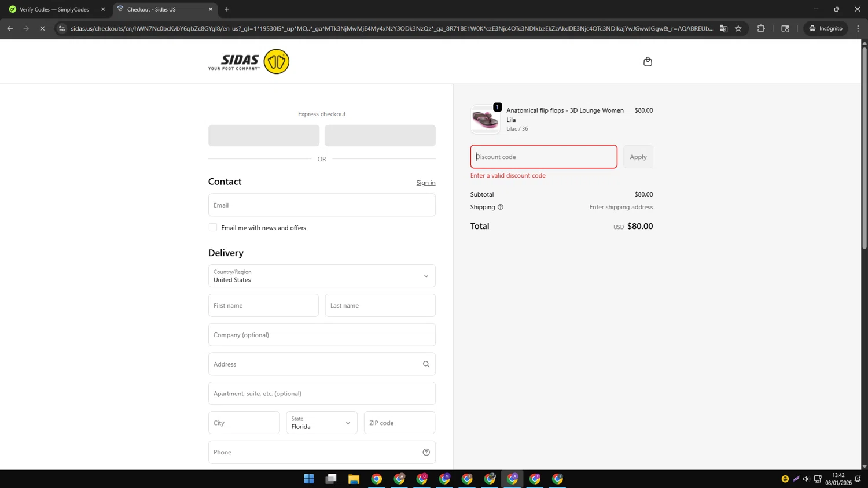Focus the Email input field
Screen dimensions: 868x488
coord(322,205)
